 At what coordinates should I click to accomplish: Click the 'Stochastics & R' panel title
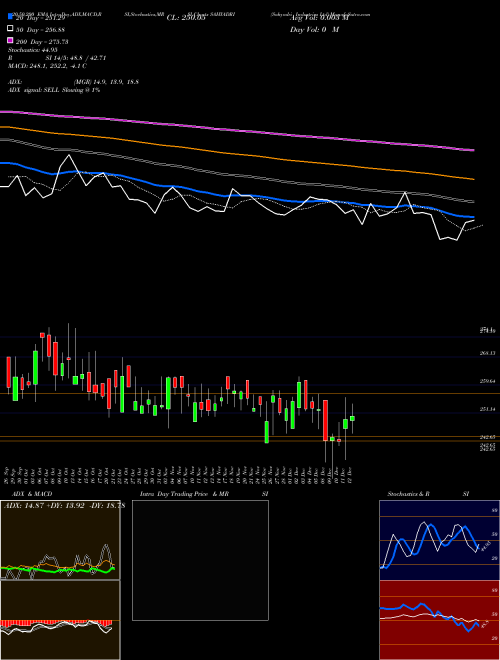coord(408,494)
